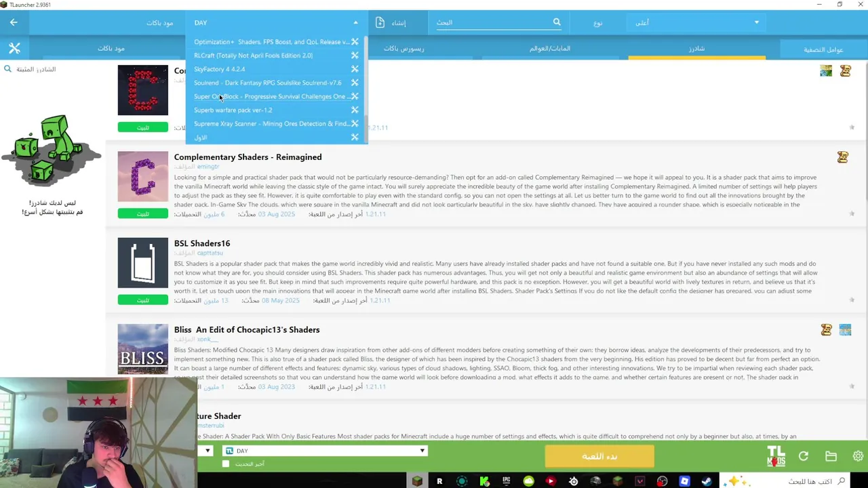Switch to the ريسورس باكات resource packs tab
The height and width of the screenshot is (488, 868).
[x=403, y=48]
